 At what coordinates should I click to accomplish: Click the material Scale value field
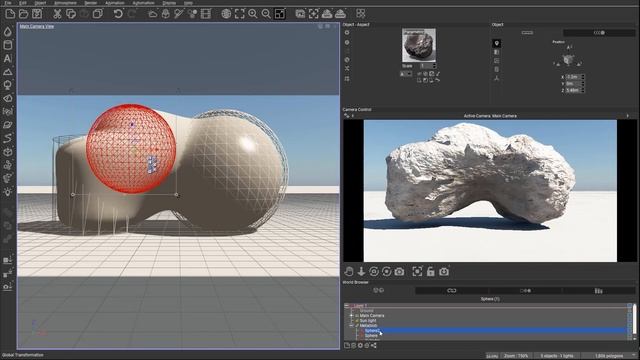(426, 66)
